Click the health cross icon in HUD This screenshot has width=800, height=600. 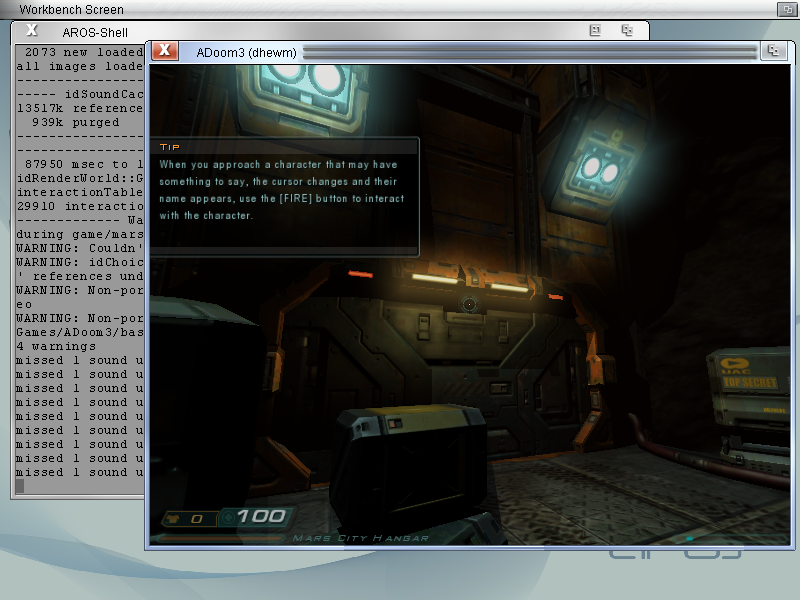tap(227, 518)
